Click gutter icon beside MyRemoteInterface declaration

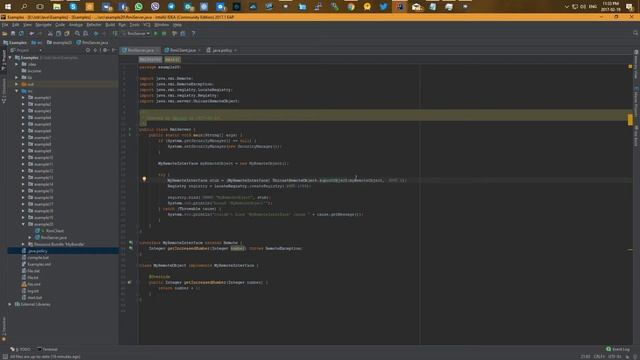(131, 243)
